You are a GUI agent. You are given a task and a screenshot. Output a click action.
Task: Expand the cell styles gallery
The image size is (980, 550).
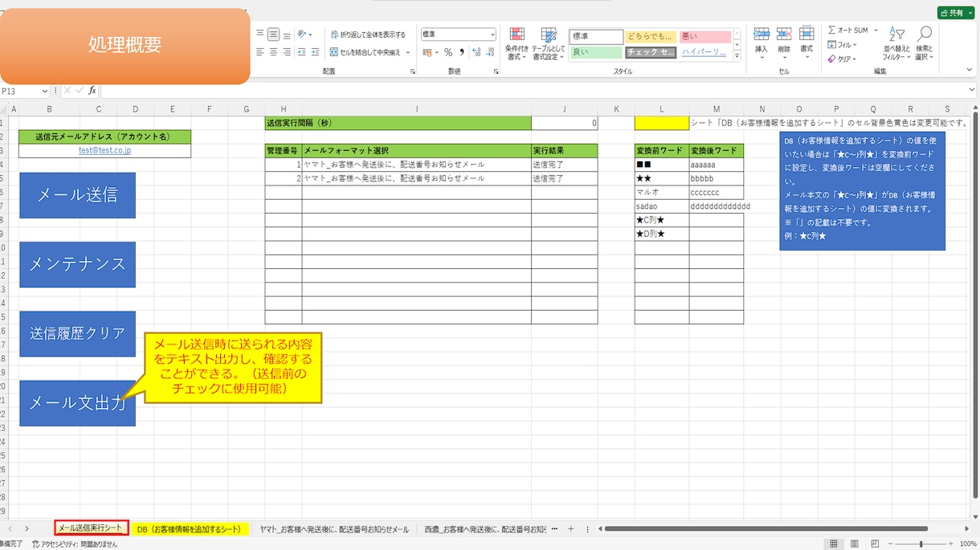point(737,56)
